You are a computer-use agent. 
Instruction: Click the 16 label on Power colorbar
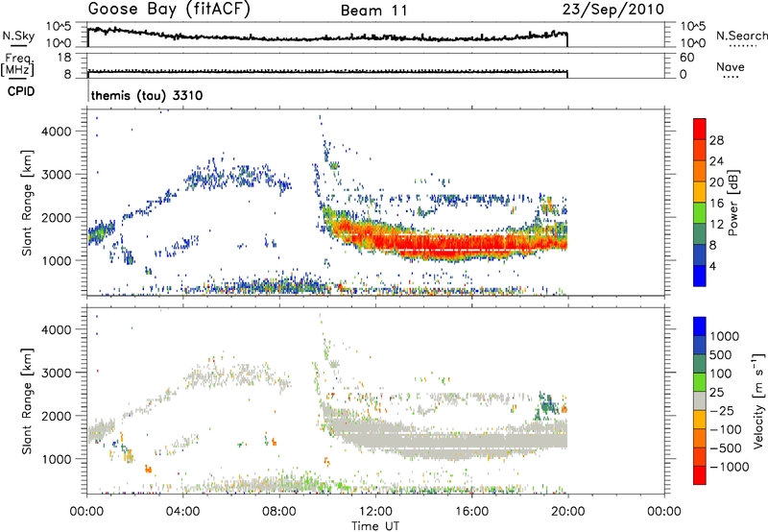[x=716, y=203]
